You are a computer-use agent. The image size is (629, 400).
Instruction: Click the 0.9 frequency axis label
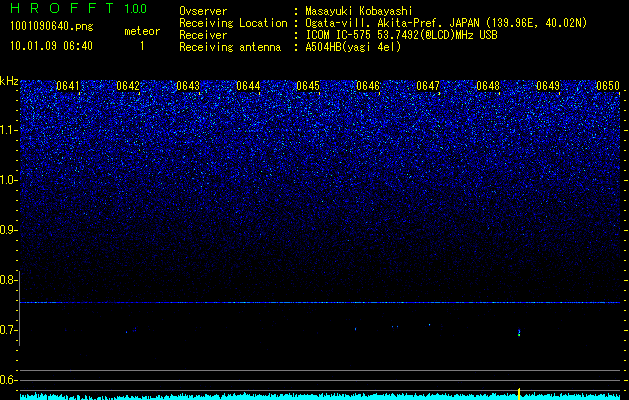[x=8, y=230]
